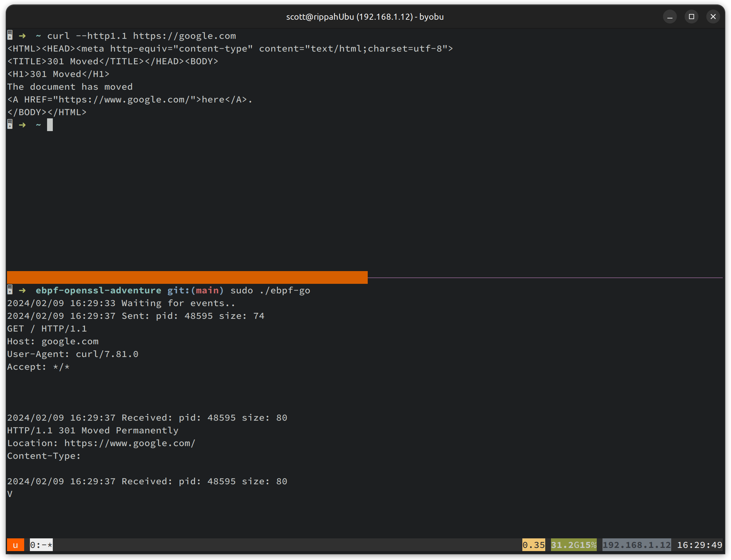The image size is (731, 560).
Task: Click the computer icon before the curl prompt
Action: [10, 36]
